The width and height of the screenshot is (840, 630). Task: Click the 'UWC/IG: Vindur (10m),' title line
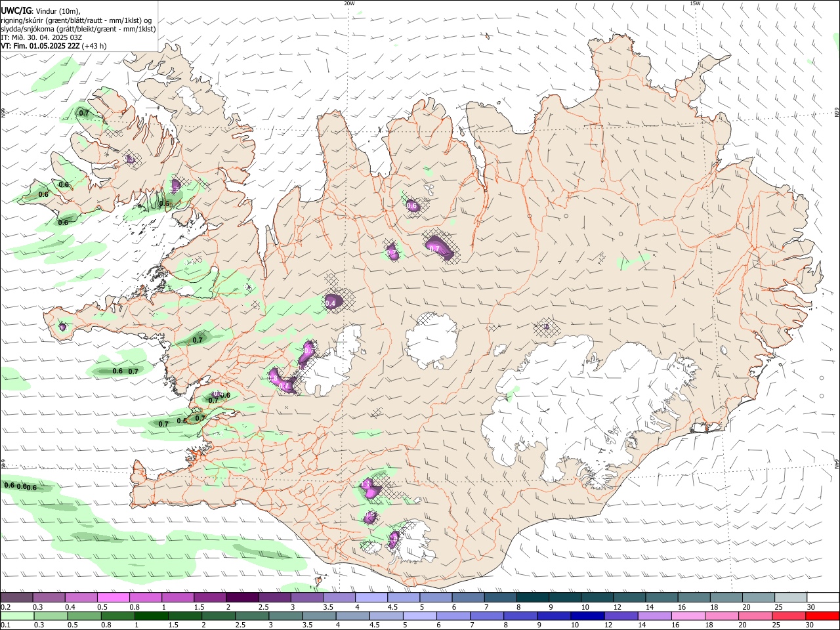click(x=41, y=11)
